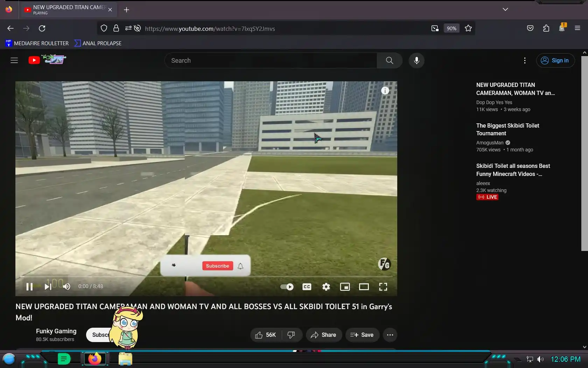The width and height of the screenshot is (588, 368).
Task: Open Funky Gaming channel page
Action: (x=56, y=331)
